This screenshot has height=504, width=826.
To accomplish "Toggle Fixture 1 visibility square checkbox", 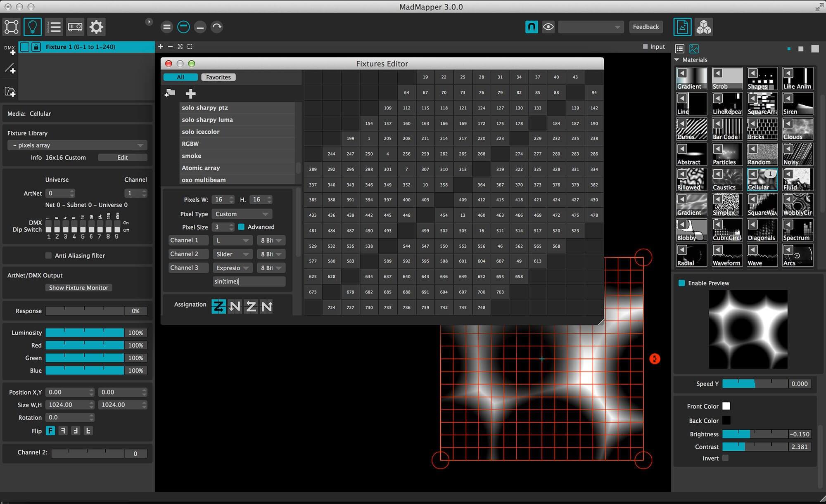I will (x=25, y=47).
